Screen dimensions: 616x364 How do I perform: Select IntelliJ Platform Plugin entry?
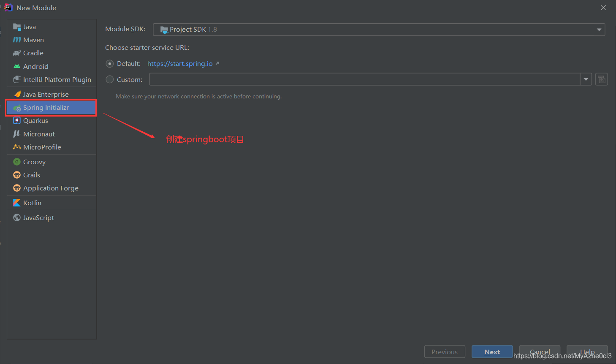point(52,79)
